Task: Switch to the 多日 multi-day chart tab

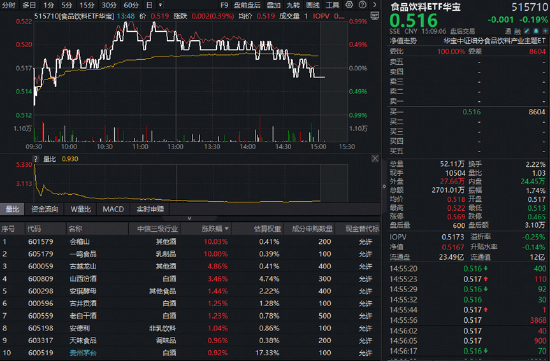Action: 29,5
